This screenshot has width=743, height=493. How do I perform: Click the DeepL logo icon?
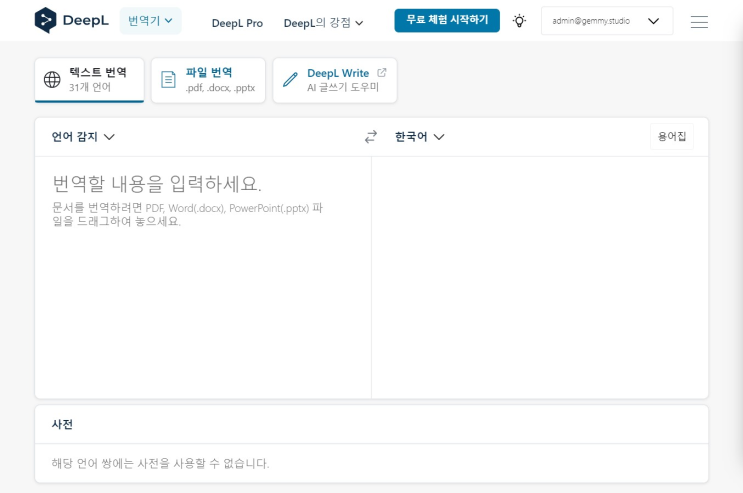[x=45, y=20]
